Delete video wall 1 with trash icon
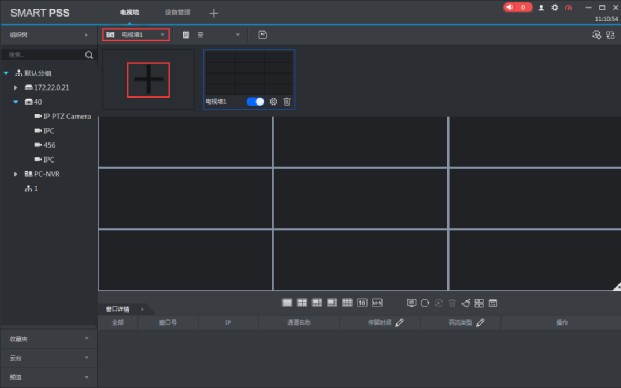Screen dimensions: 621x388 tap(287, 102)
